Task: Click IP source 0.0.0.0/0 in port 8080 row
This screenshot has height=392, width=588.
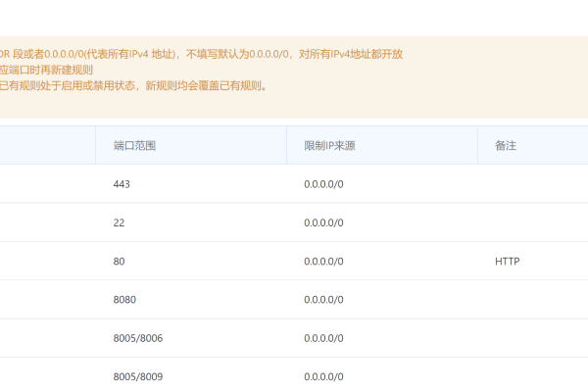Action: pyautogui.click(x=323, y=300)
